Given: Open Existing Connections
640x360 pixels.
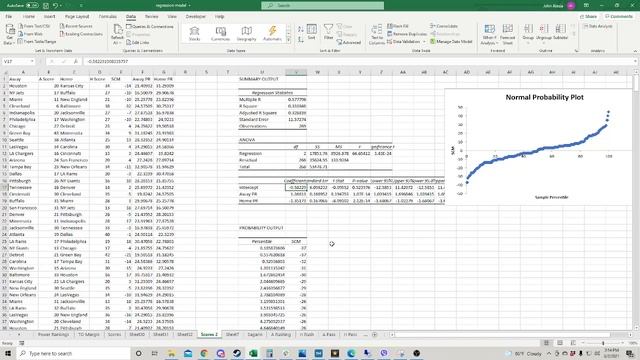Looking at the screenshot, I should tap(81, 34).
